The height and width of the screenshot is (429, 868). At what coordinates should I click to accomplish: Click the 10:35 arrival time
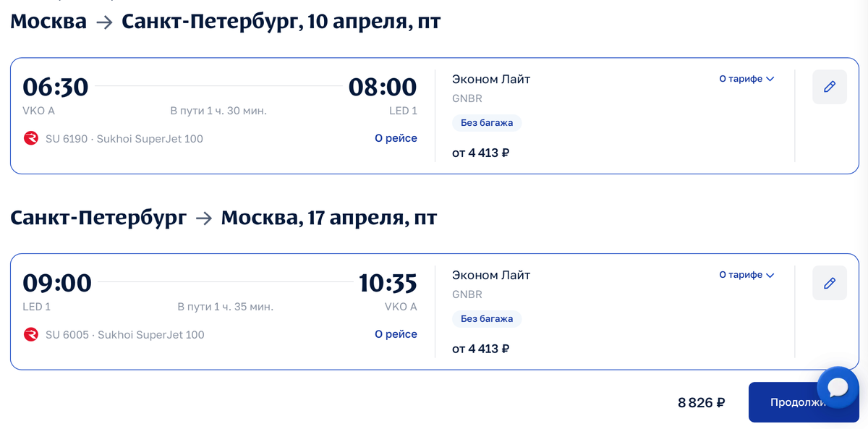(x=388, y=283)
